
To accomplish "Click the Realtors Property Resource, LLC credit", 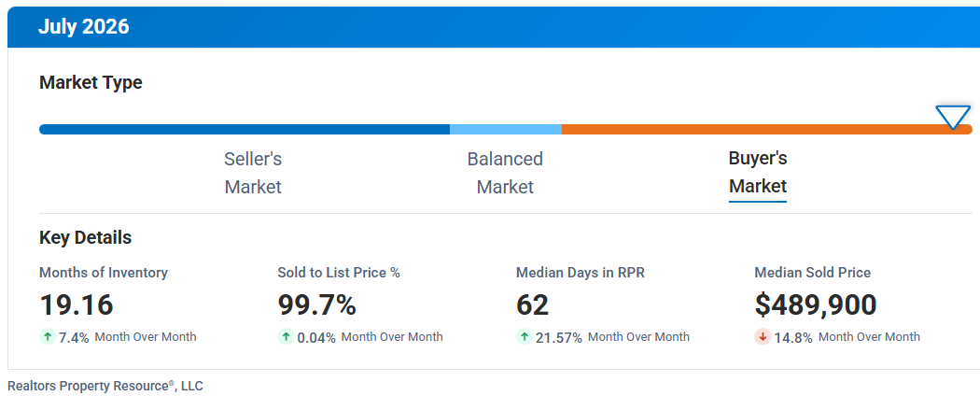I will (105, 386).
